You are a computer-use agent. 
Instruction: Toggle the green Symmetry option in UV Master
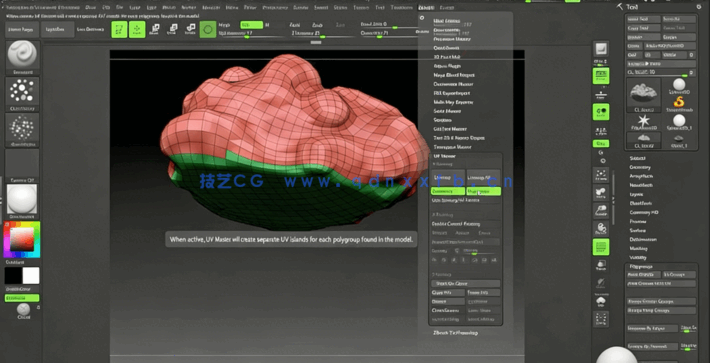pos(448,191)
